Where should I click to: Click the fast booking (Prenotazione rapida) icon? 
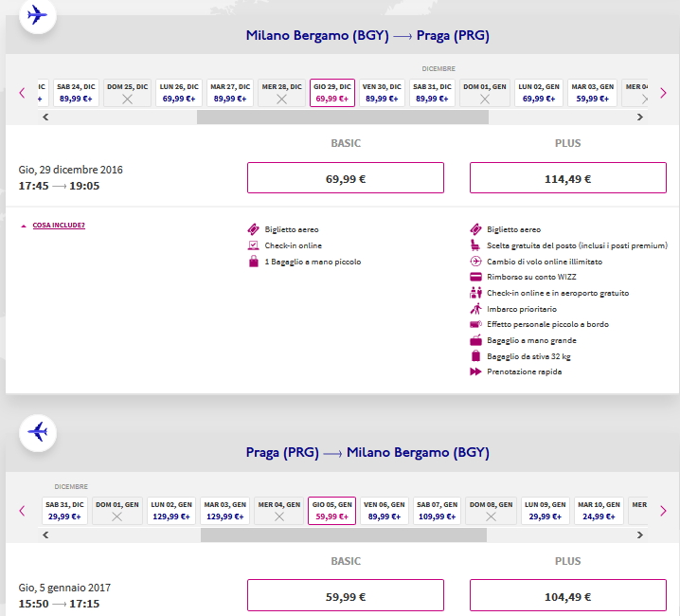[476, 372]
